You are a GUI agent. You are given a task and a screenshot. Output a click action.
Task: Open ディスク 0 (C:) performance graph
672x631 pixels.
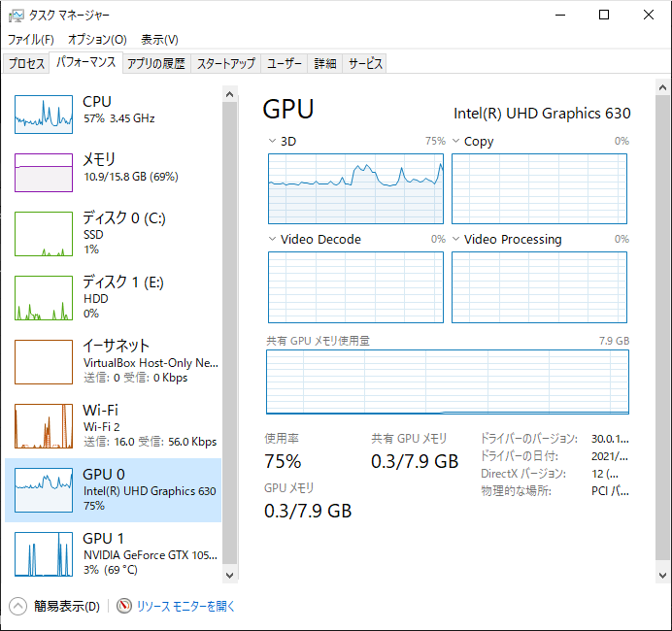pyautogui.click(x=44, y=233)
